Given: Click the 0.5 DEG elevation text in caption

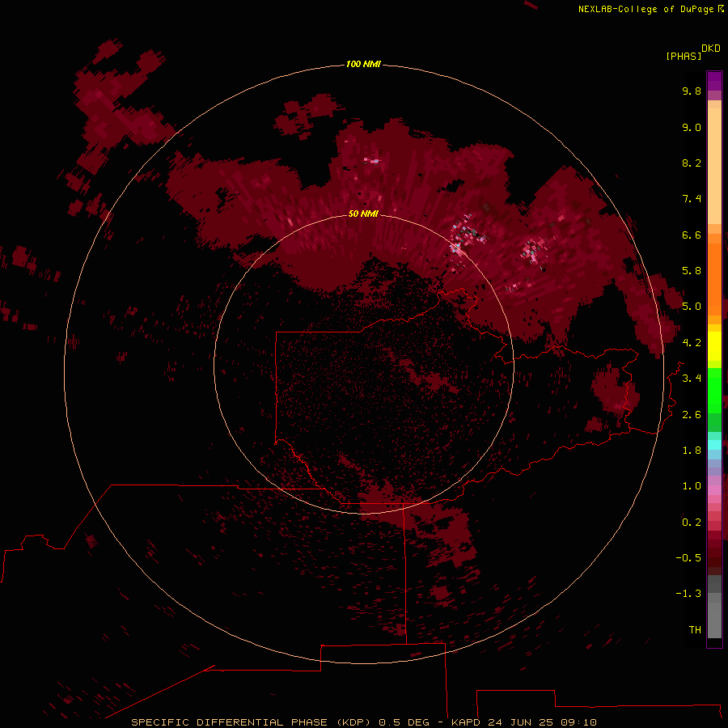Looking at the screenshot, I should pos(404,722).
